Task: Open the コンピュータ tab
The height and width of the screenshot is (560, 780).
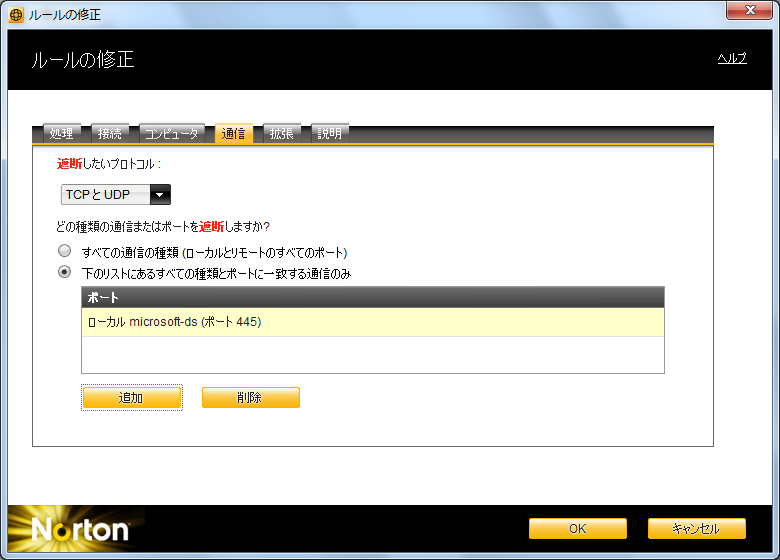Action: 170,134
